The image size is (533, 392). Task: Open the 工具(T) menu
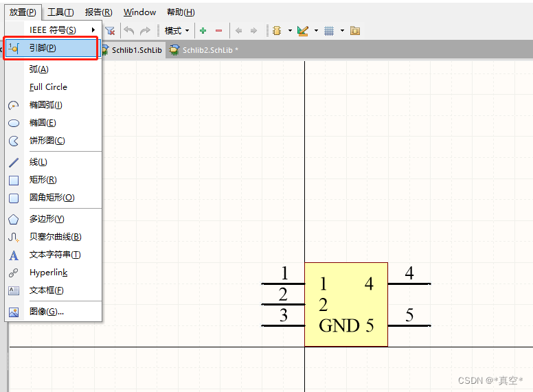click(60, 12)
